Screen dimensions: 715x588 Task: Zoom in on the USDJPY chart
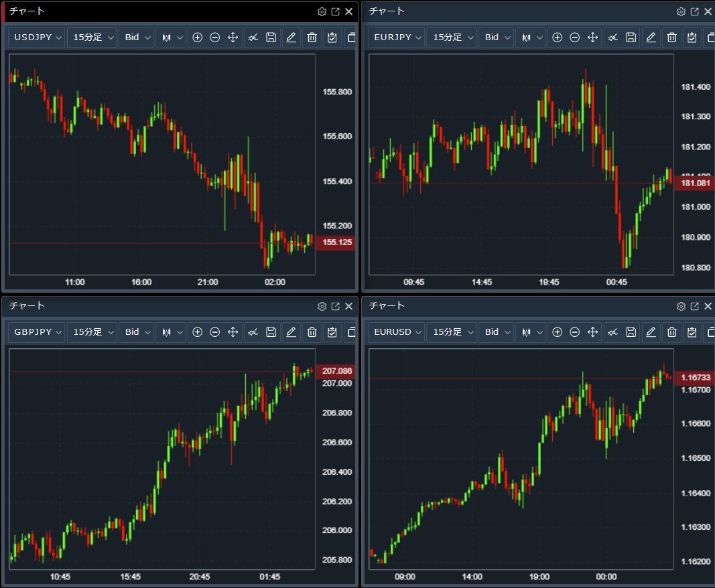click(x=197, y=38)
